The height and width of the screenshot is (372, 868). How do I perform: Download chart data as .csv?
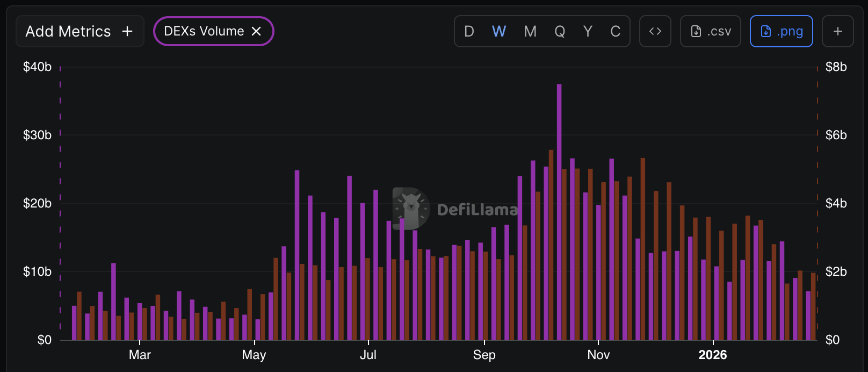[x=710, y=31]
